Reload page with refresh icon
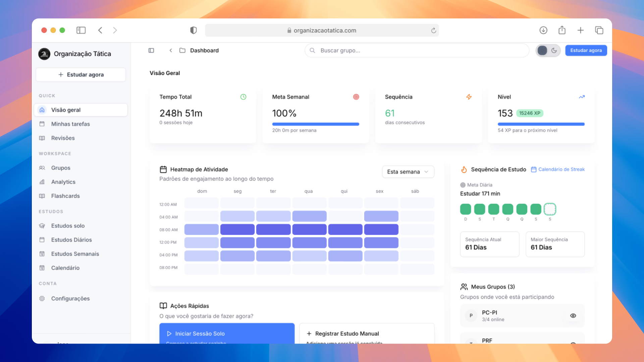 click(433, 31)
